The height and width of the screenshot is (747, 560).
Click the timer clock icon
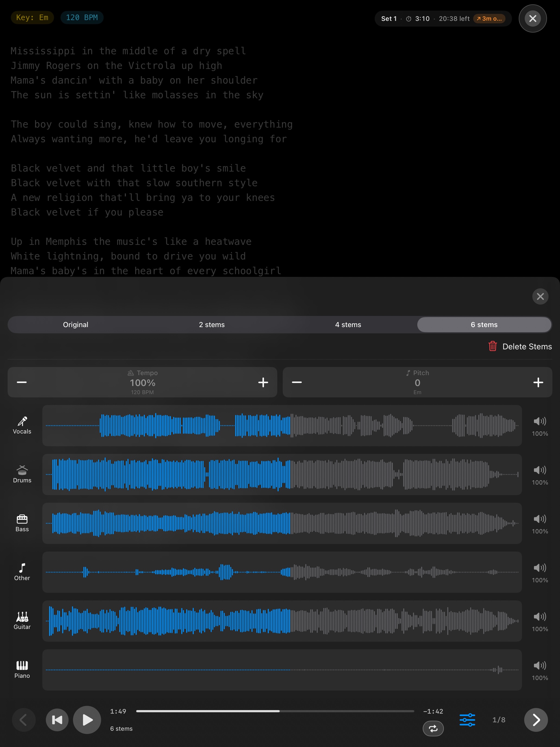(408, 19)
